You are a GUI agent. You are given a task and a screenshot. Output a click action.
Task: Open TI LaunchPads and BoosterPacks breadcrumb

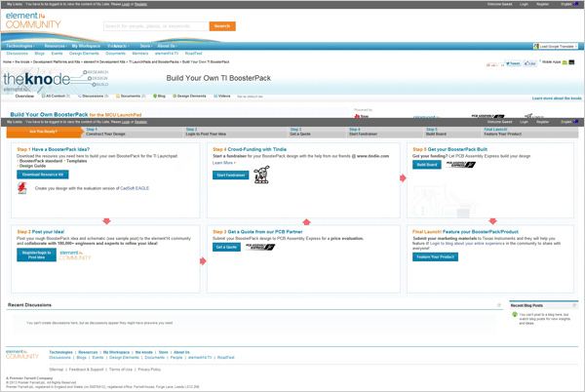click(154, 61)
